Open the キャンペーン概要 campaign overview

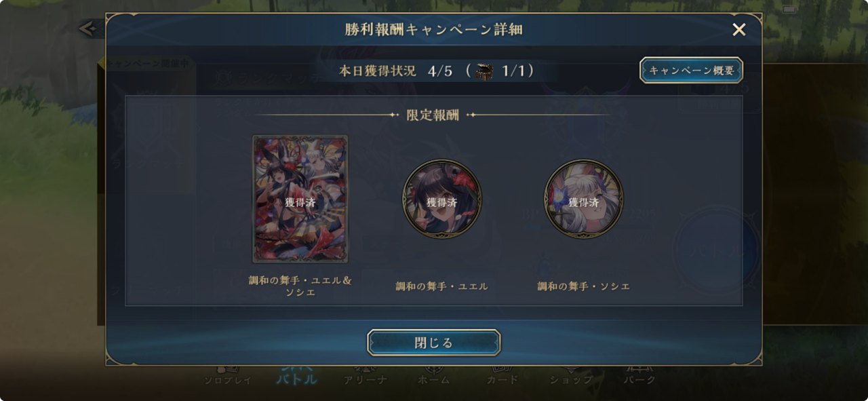point(692,71)
